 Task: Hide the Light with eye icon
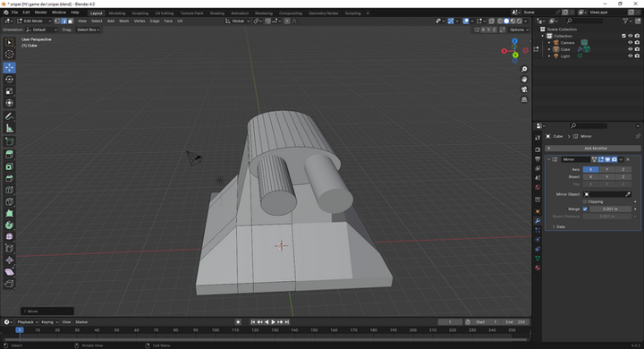[631, 55]
